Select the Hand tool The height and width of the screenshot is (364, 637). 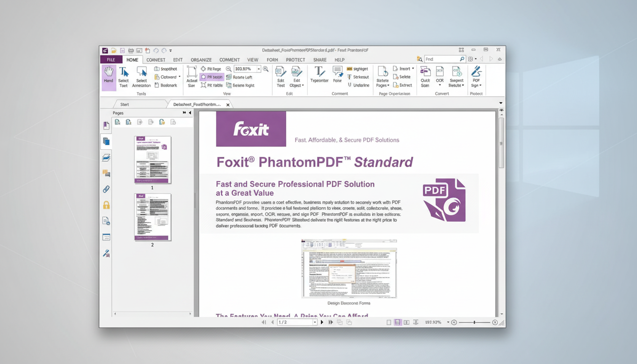[108, 77]
